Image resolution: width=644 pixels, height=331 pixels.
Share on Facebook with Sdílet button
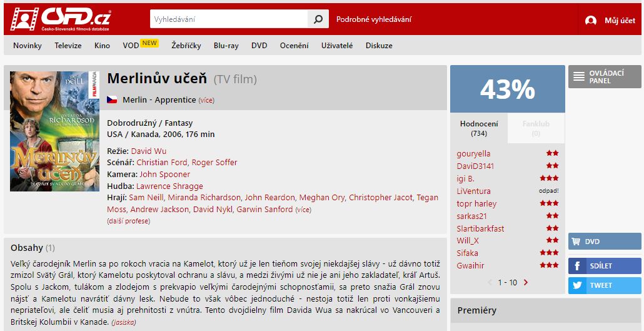click(x=605, y=266)
